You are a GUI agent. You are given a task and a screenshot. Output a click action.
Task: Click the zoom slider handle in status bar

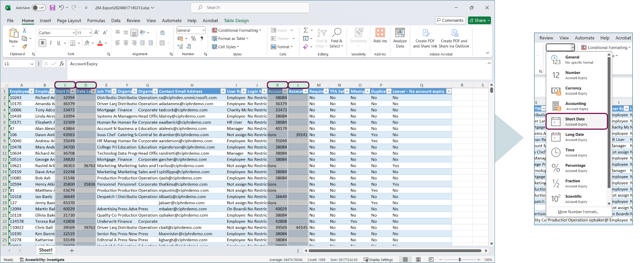[460, 259]
